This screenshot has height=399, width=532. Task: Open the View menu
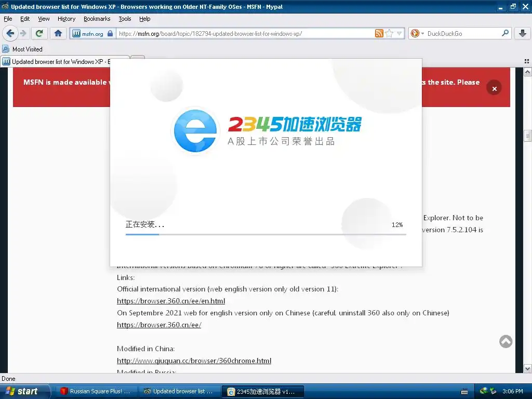tap(44, 19)
